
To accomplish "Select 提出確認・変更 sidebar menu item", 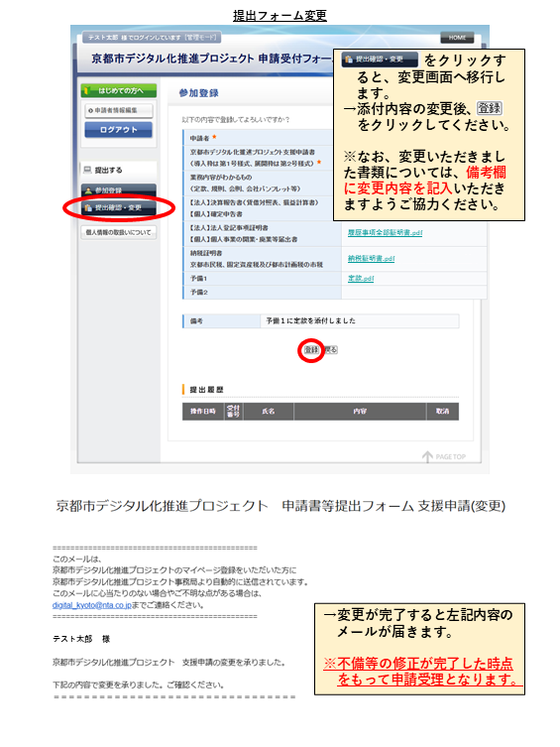I will pos(119,207).
